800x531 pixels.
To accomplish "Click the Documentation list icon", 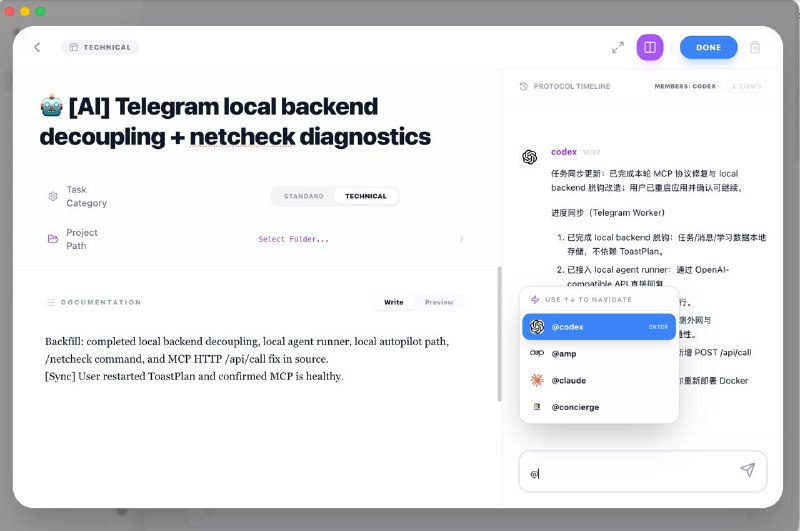I will coord(50,302).
